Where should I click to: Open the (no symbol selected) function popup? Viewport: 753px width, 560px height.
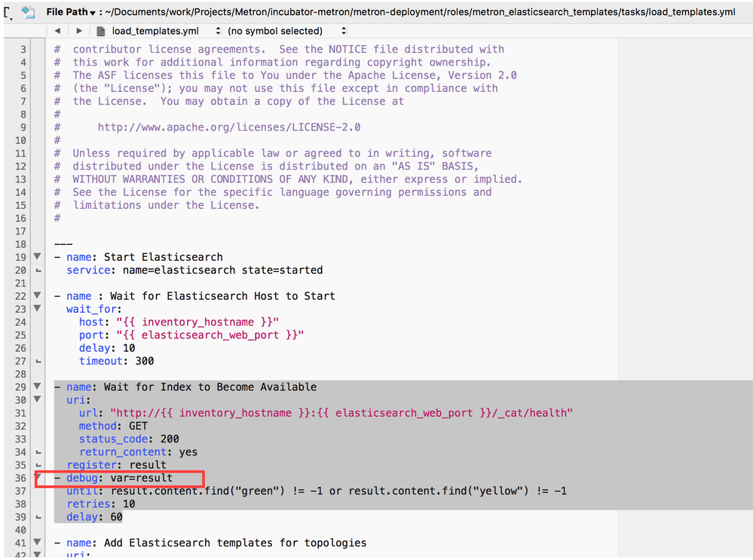286,31
